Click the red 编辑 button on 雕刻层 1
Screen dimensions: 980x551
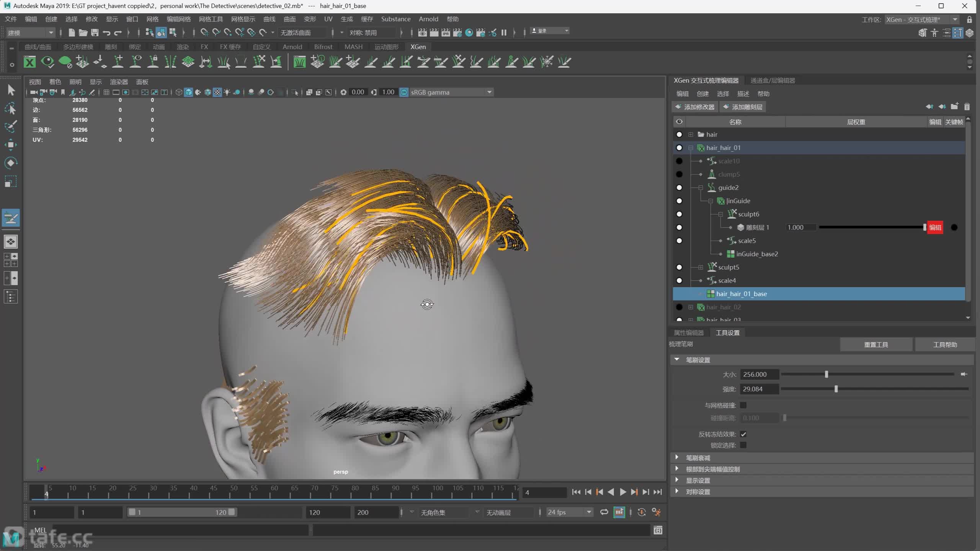point(935,227)
